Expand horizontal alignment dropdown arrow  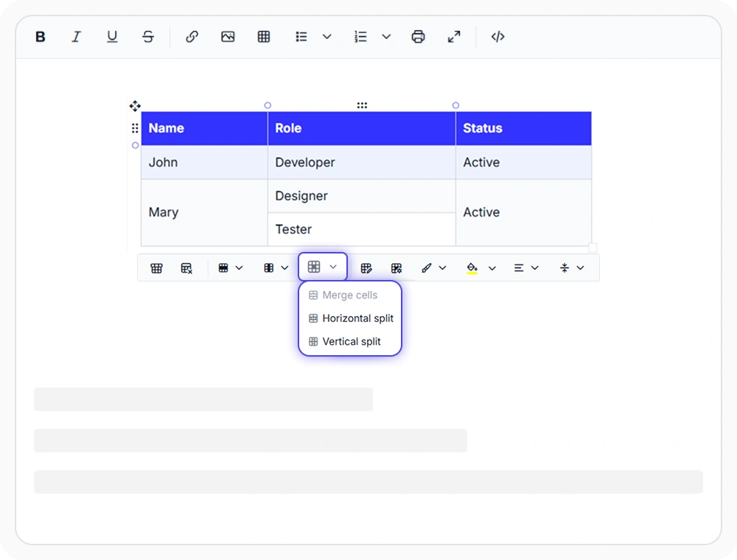click(x=535, y=267)
